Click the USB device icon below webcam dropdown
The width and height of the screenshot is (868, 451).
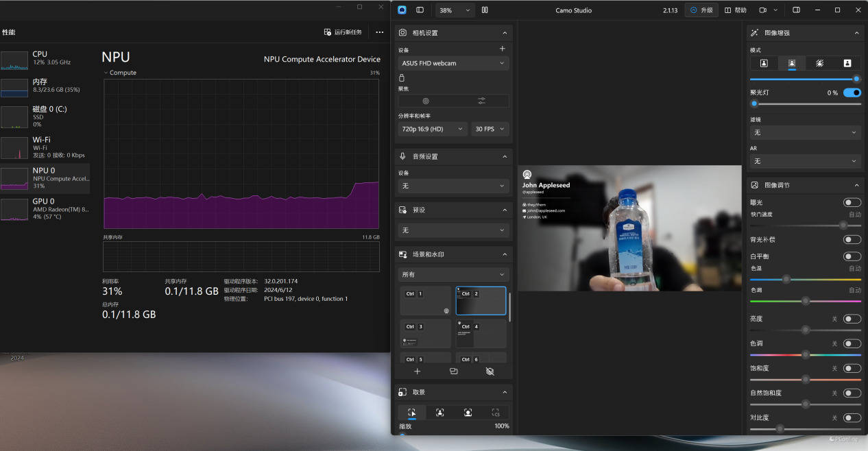[x=402, y=78]
